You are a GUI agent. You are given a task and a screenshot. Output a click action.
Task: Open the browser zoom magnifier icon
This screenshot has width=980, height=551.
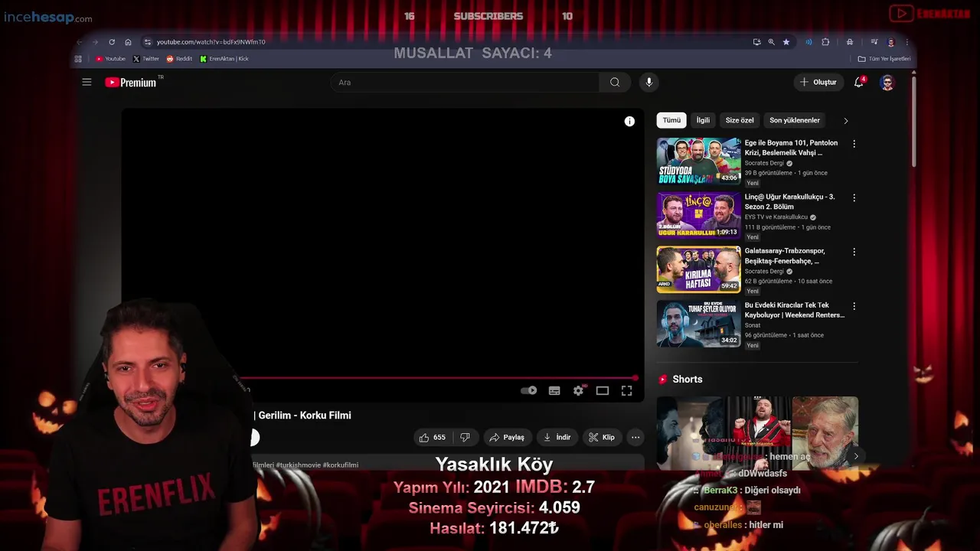(771, 42)
